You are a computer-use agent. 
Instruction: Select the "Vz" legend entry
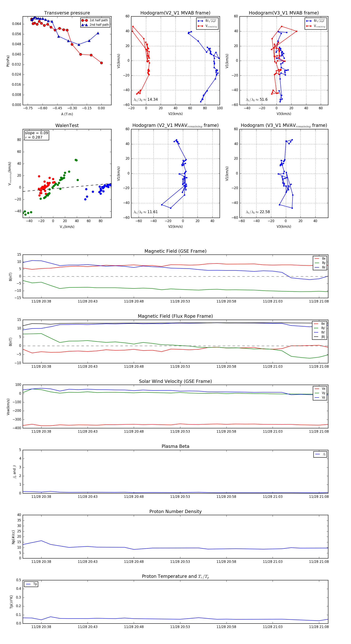coord(320,398)
